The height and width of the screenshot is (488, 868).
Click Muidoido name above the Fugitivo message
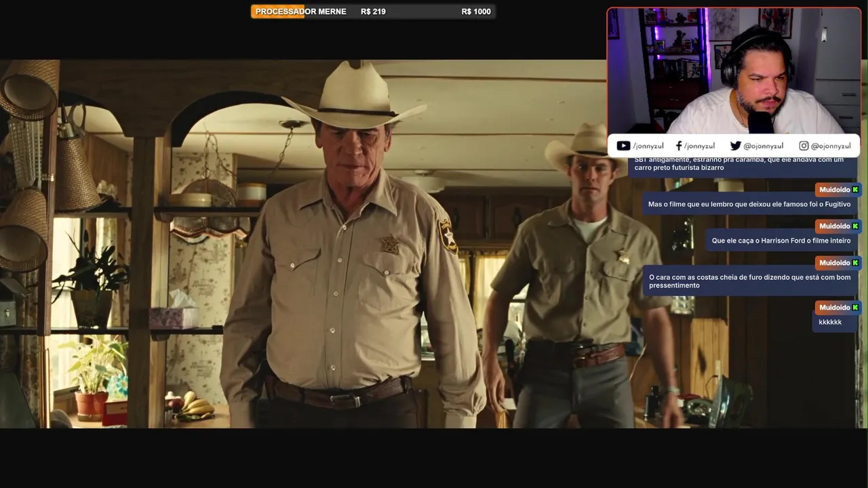(834, 190)
